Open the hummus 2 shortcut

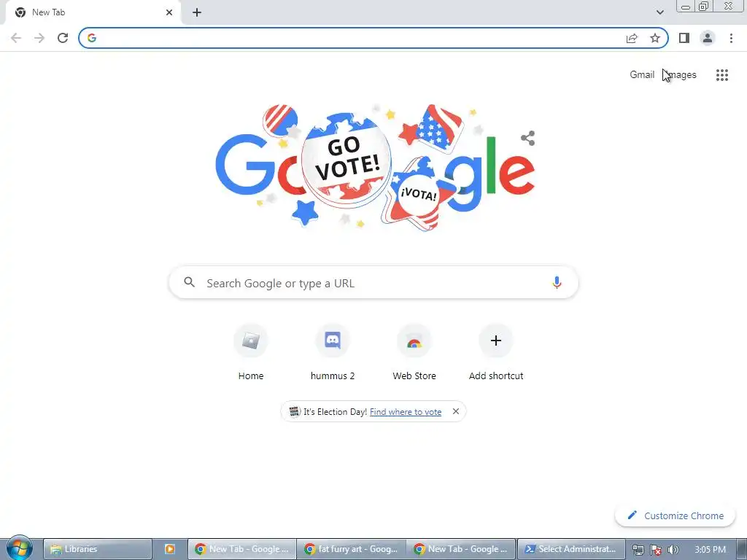(333, 352)
